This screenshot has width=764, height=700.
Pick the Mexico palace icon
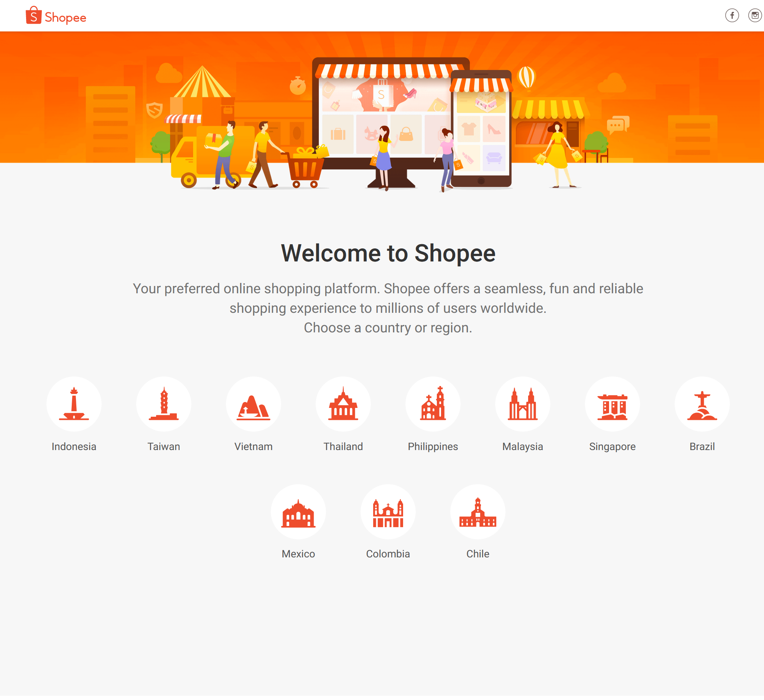[298, 512]
